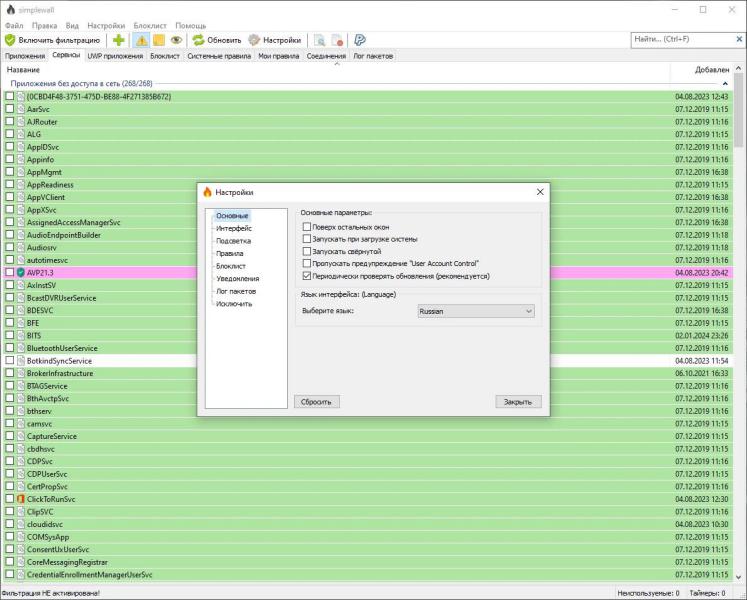
Task: Select Блоклист in settings tree
Action: 231,266
